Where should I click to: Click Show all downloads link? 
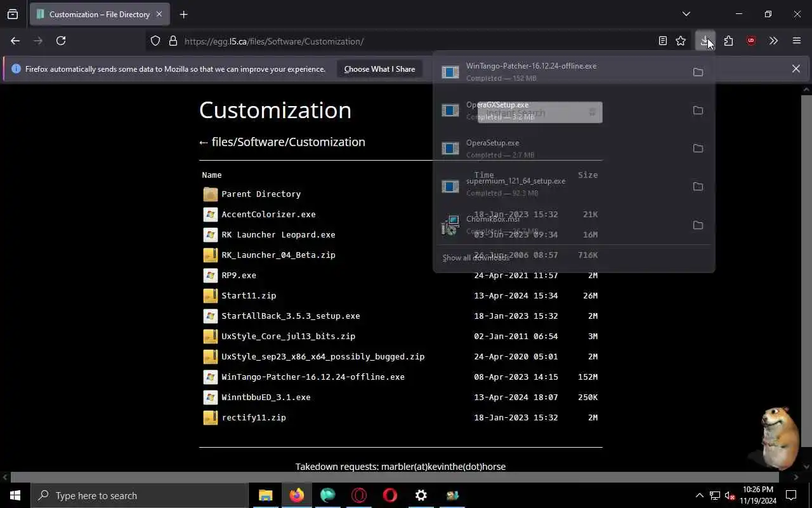pos(476,258)
